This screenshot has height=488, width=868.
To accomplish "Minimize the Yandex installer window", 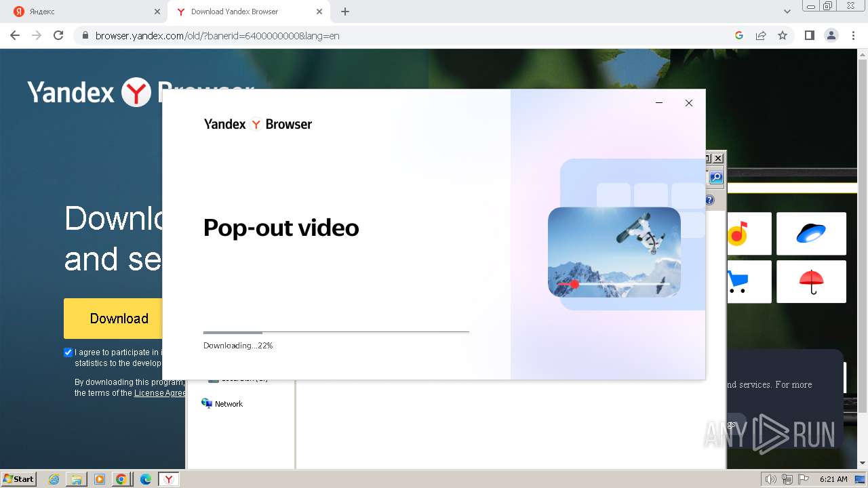I will point(659,103).
